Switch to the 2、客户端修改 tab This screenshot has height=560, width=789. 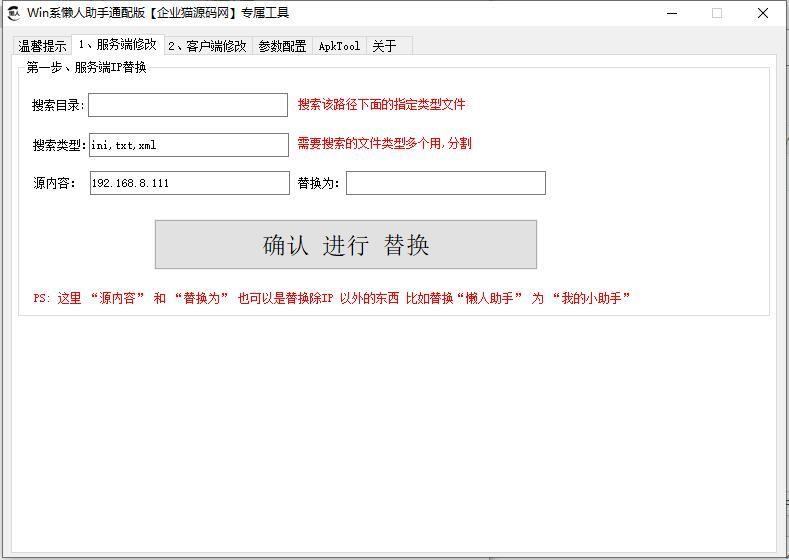207,46
